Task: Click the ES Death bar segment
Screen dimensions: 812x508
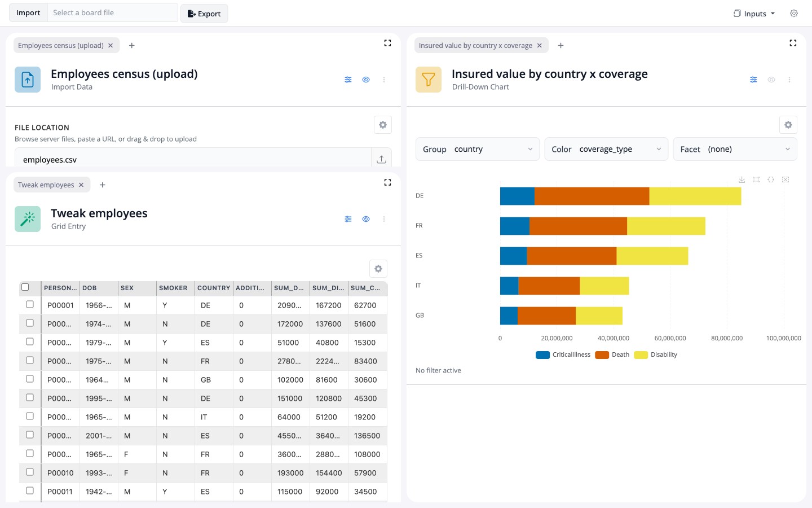Action: click(x=572, y=256)
